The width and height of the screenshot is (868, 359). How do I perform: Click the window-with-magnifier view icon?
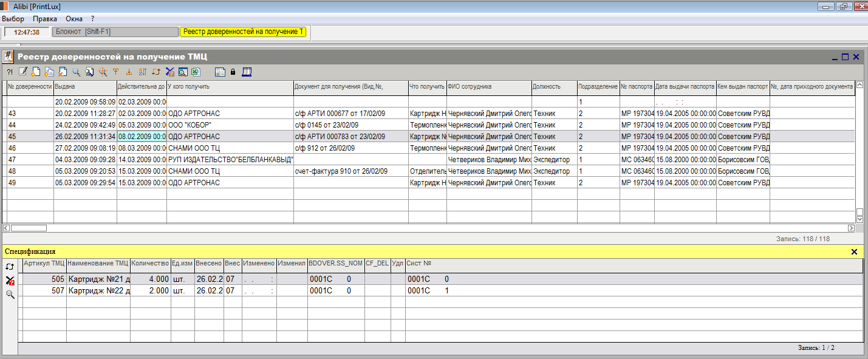click(182, 72)
